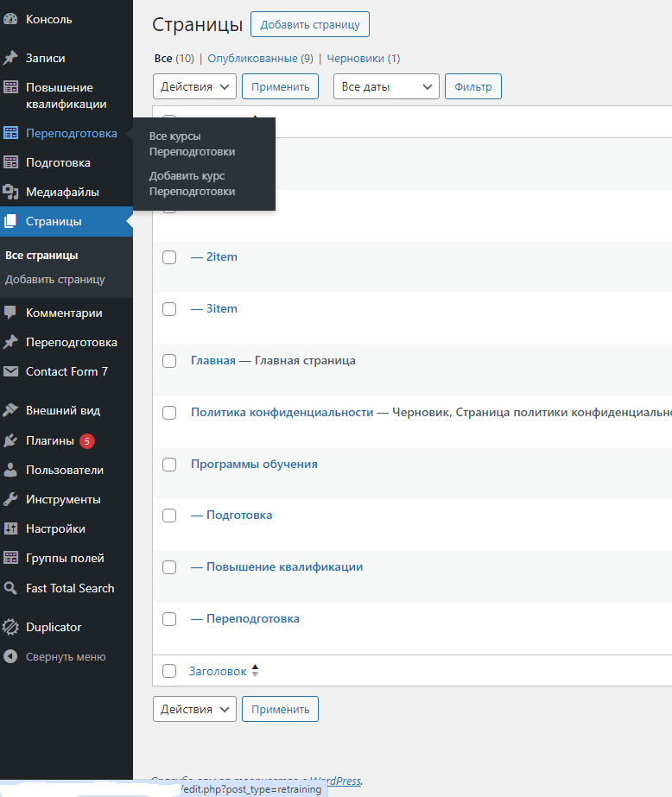672x797 pixels.
Task: Choose Все курсы Переподготовки in the flyout menu
Action: coord(192,144)
